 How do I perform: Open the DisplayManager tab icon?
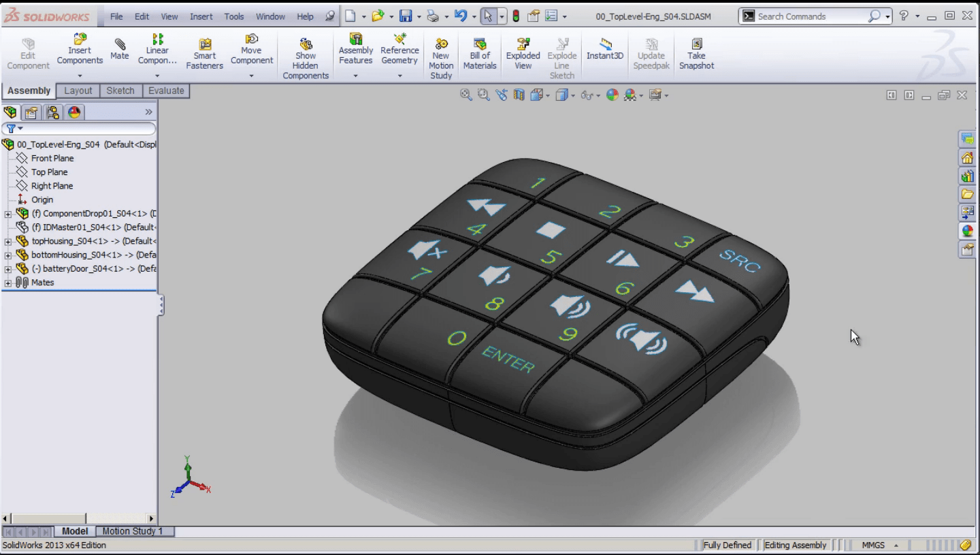pos(74,112)
